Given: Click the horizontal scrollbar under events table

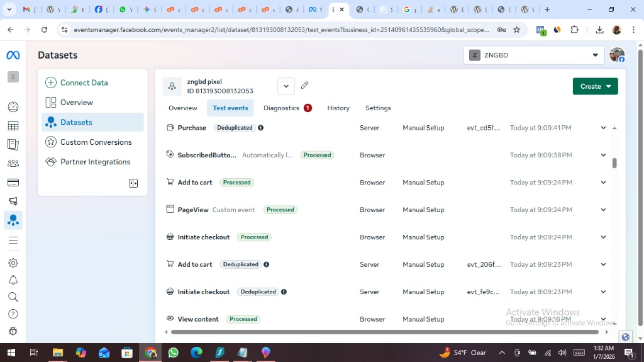Looking at the screenshot, I should pyautogui.click(x=384, y=332).
